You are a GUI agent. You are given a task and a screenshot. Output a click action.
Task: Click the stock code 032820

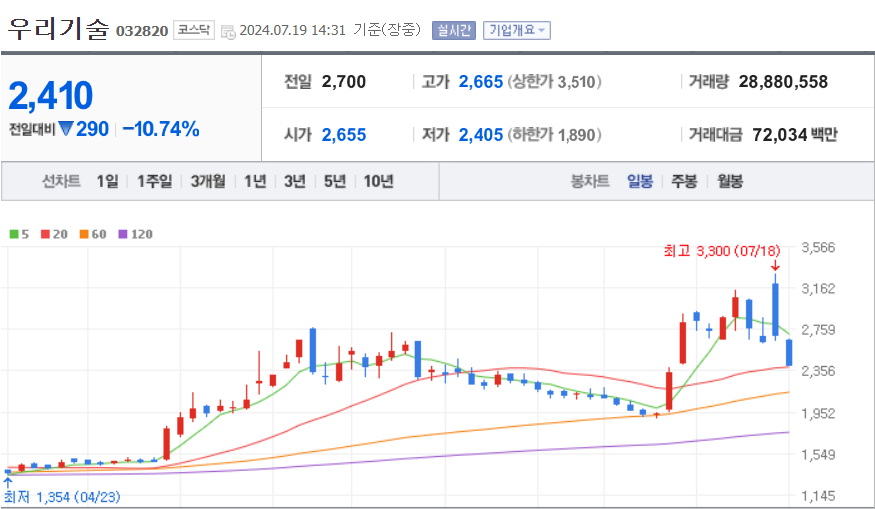click(x=142, y=31)
